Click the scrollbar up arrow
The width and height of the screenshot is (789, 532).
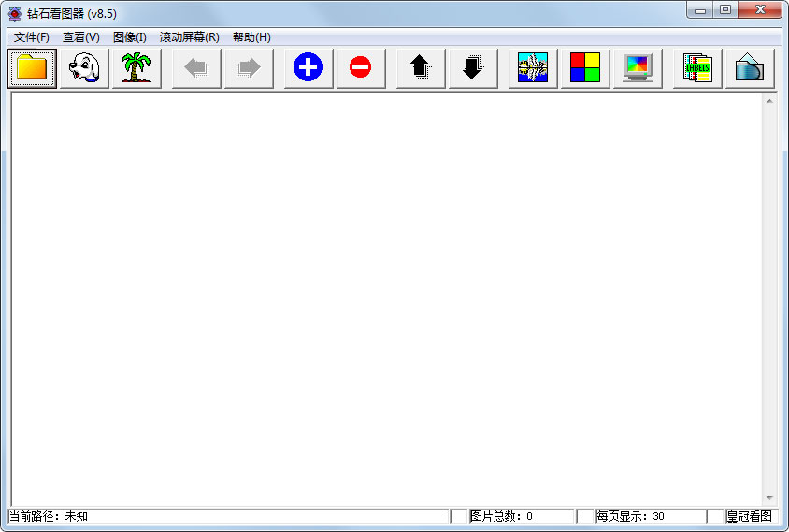769,101
